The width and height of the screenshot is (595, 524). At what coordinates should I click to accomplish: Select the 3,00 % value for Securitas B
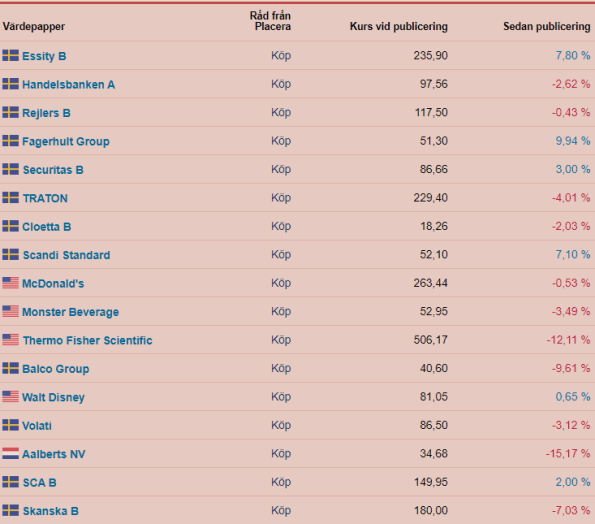pyautogui.click(x=573, y=169)
